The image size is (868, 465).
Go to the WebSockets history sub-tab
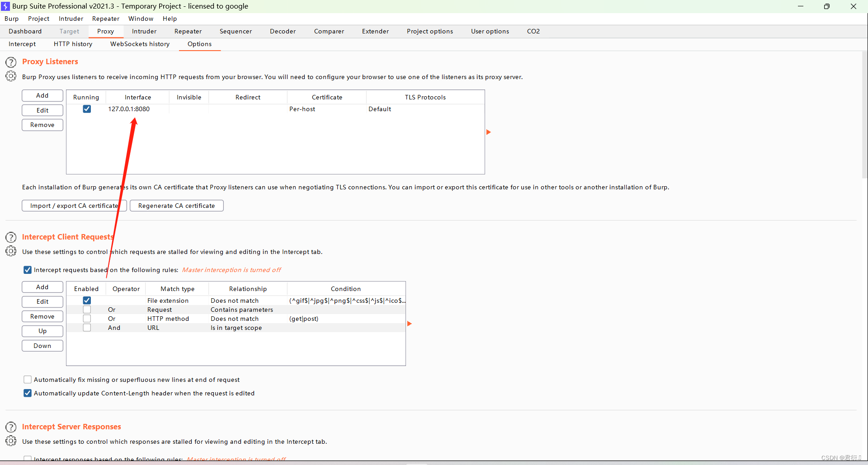click(x=140, y=44)
